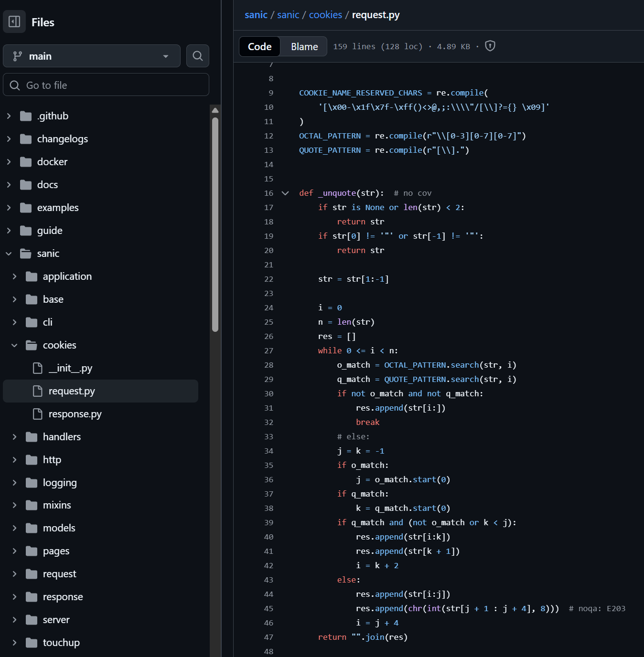The image size is (644, 657).
Task: Click the handlers folder icon
Action: [32, 437]
